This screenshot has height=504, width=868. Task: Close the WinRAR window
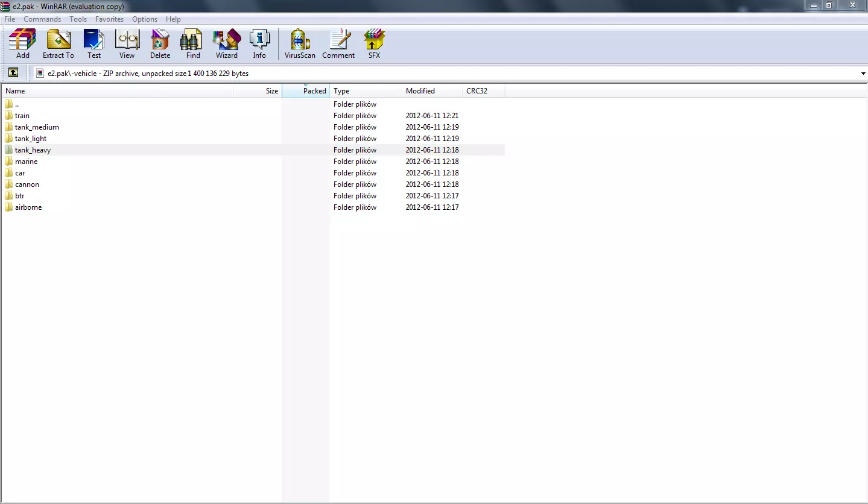852,5
